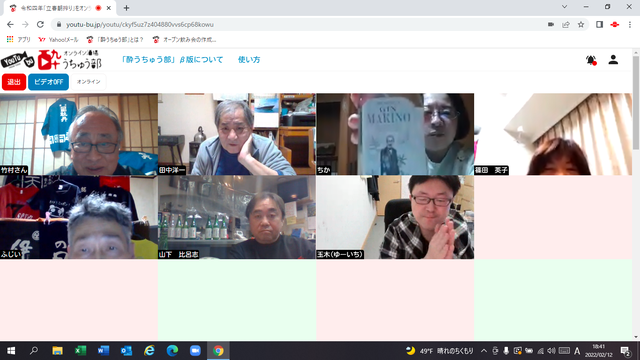Turn off video with ビデオOFF button

[x=48, y=82]
